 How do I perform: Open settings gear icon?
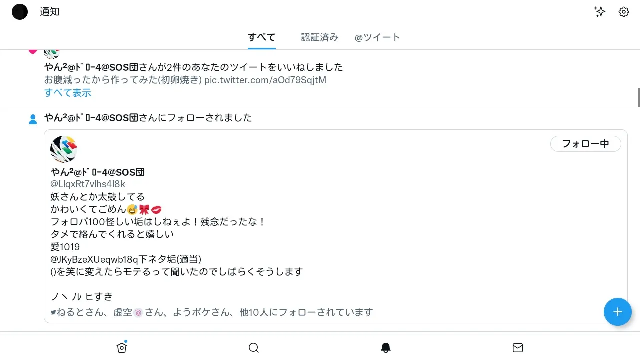click(x=624, y=12)
